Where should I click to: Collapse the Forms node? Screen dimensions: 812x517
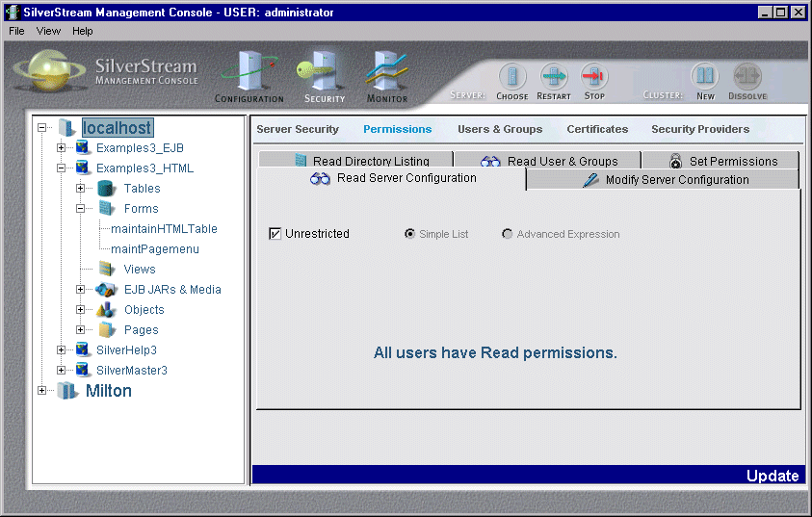point(80,208)
